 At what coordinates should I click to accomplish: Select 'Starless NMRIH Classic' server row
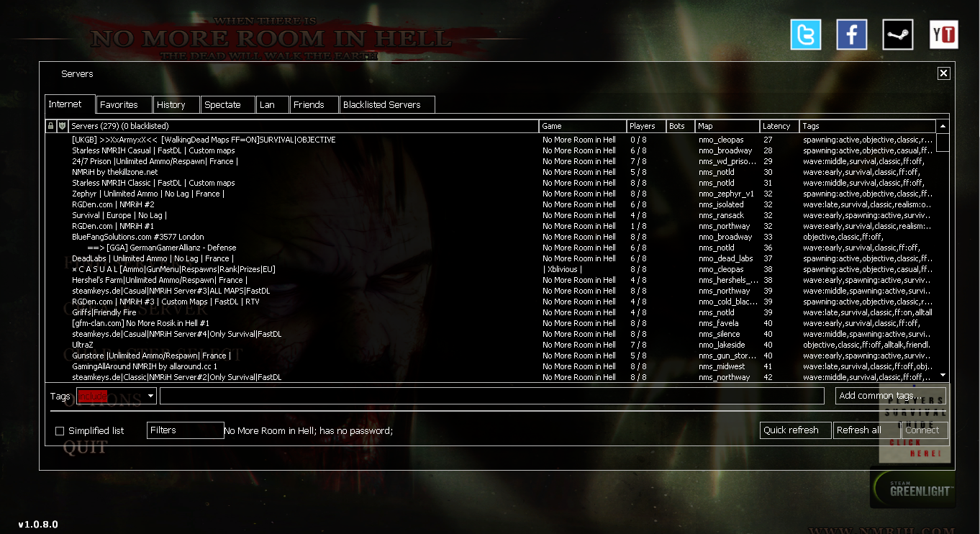(491, 183)
